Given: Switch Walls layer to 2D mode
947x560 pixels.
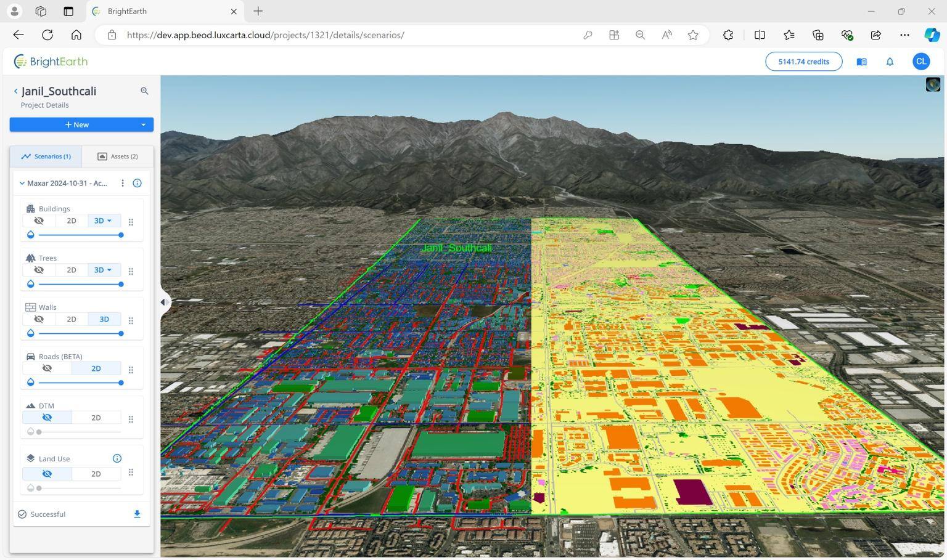Looking at the screenshot, I should click(x=72, y=319).
